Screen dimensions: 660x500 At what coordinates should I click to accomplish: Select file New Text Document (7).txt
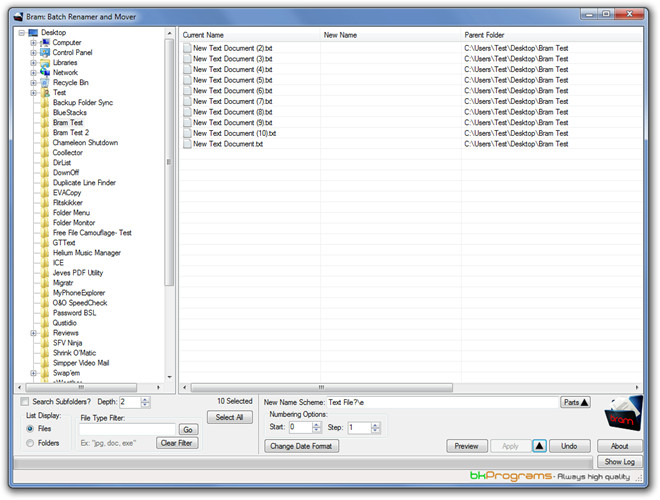click(232, 101)
